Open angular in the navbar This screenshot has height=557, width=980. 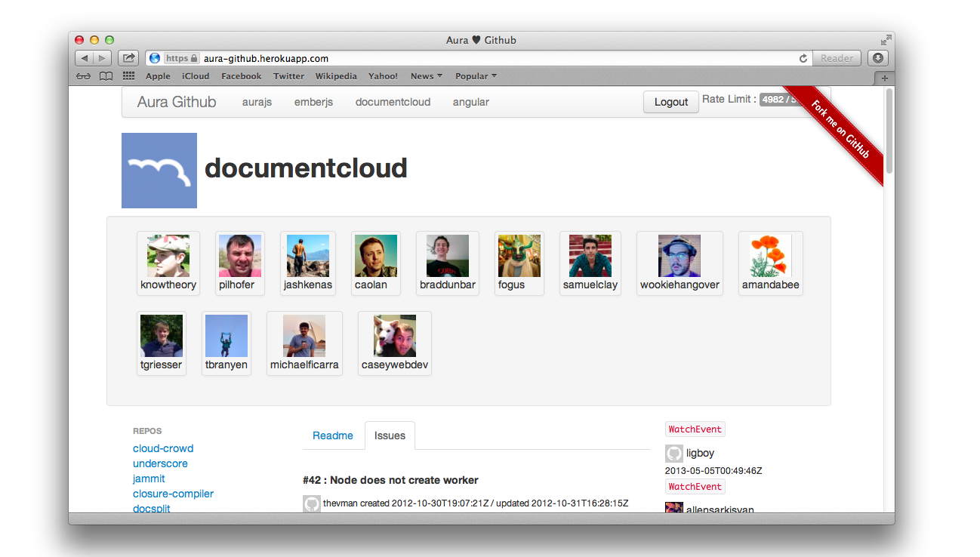(x=471, y=102)
